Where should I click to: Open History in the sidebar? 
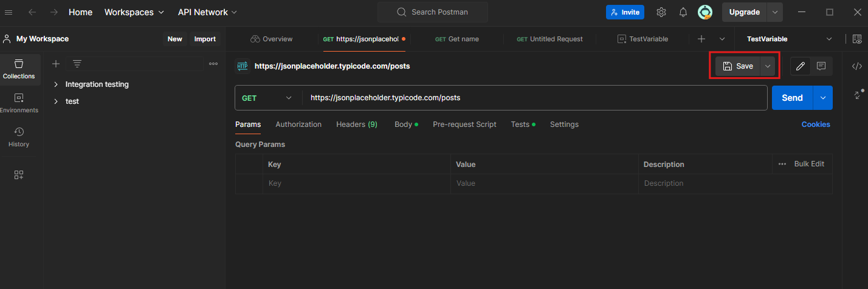tap(19, 137)
